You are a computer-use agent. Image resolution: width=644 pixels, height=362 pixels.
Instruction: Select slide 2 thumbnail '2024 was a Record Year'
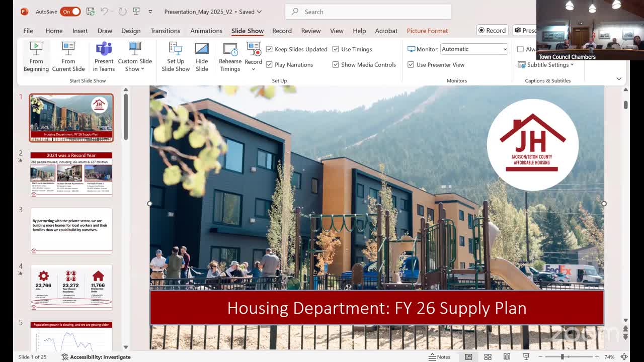click(71, 174)
